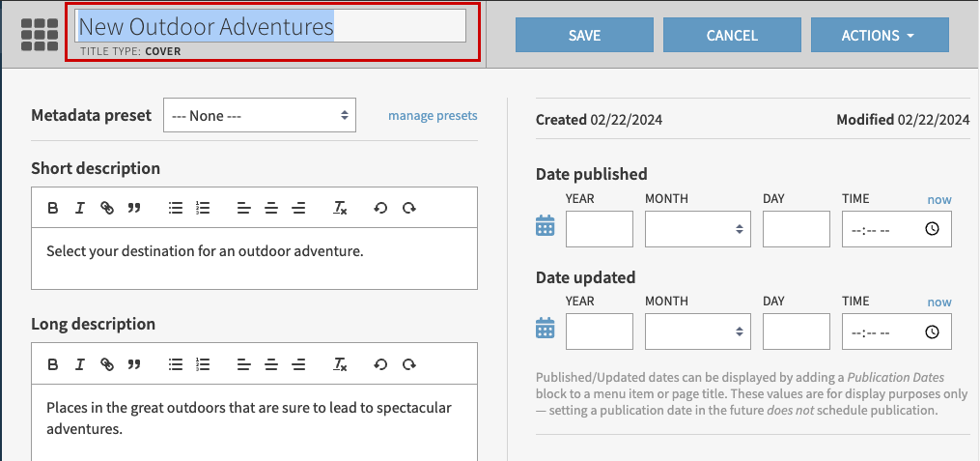Undo last edit in Long description
The height and width of the screenshot is (461, 980).
380,364
